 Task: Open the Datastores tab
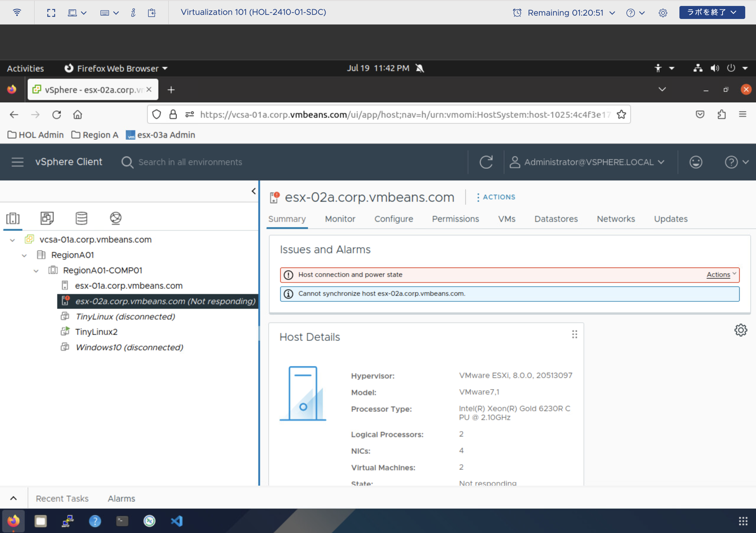[x=556, y=219]
